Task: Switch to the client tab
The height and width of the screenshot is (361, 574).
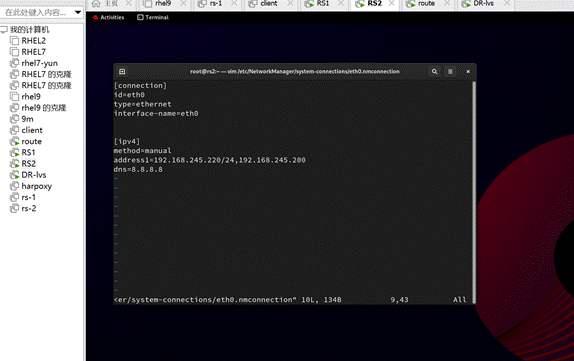Action: click(x=269, y=4)
